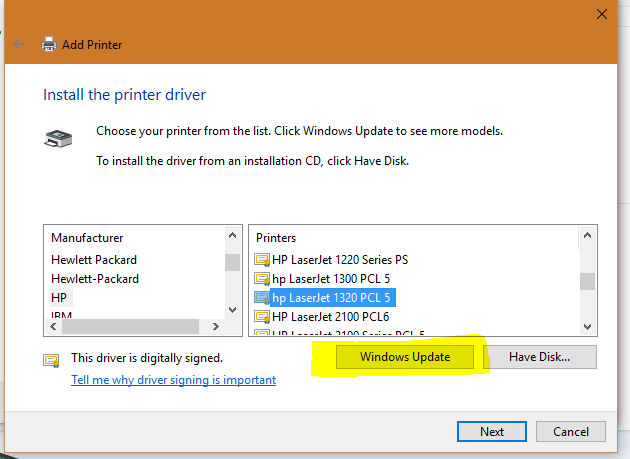Open 'Tell me why driver signing is important' link
This screenshot has width=630, height=459.
pyautogui.click(x=174, y=380)
